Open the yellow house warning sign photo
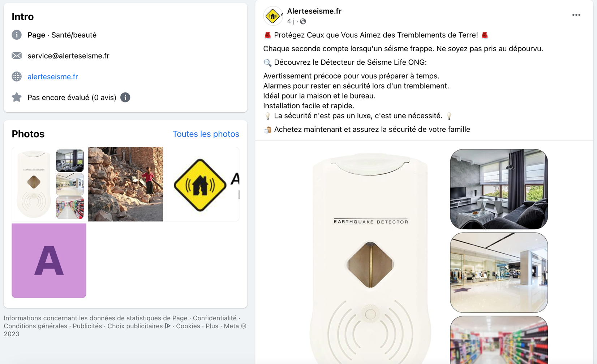This screenshot has width=597, height=364. [202, 184]
